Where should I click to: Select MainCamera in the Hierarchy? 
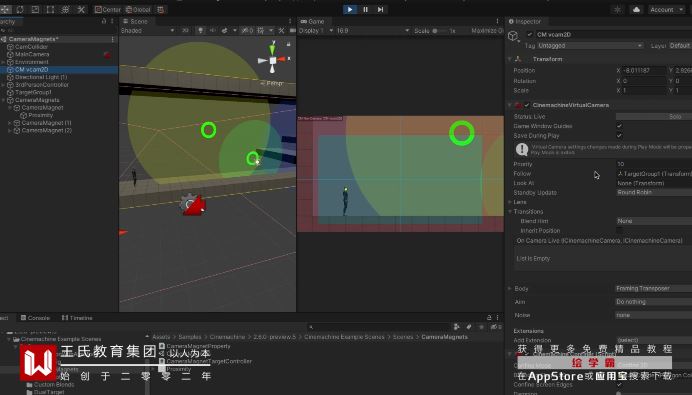point(32,54)
